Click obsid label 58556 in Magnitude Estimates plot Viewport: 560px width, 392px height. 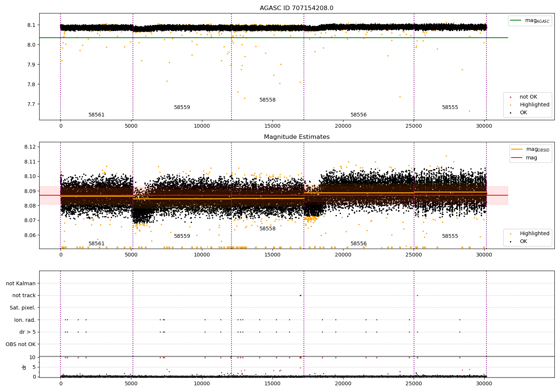coord(359,244)
